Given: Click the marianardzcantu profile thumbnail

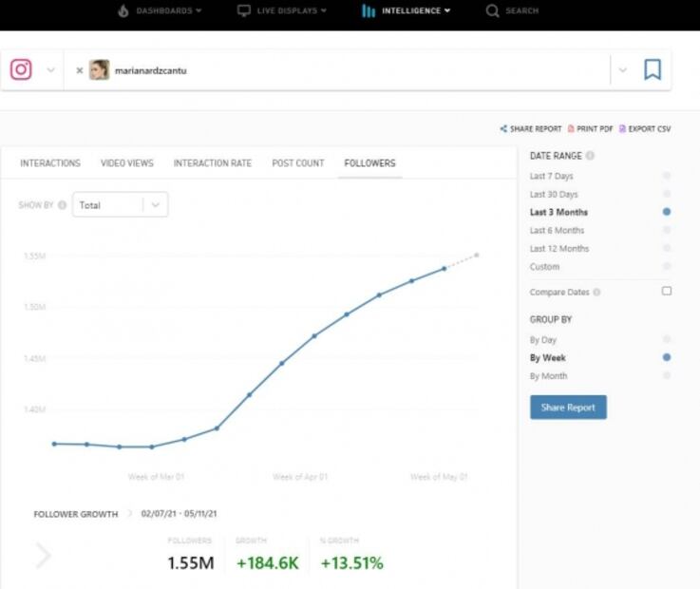Looking at the screenshot, I should 99,70.
